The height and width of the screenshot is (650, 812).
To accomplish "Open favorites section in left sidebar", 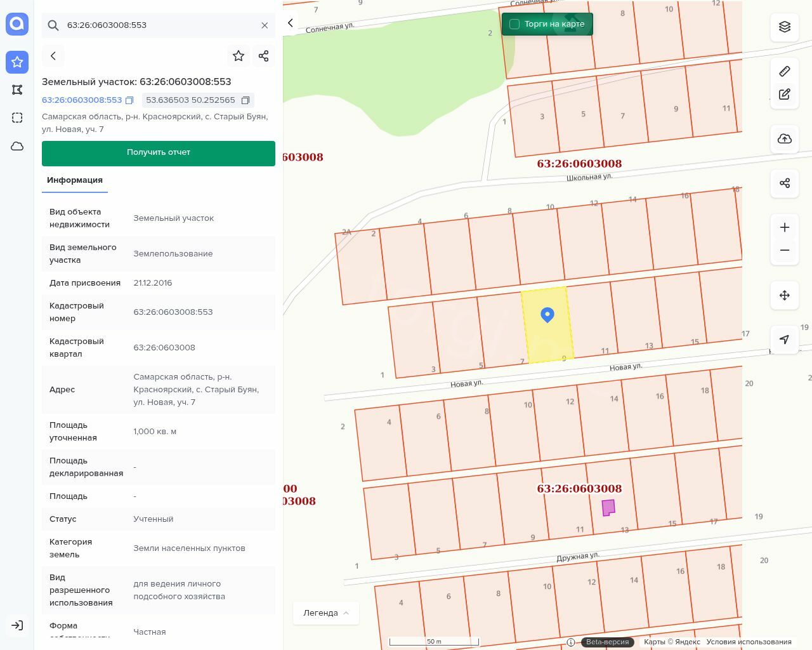I will pos(17,62).
